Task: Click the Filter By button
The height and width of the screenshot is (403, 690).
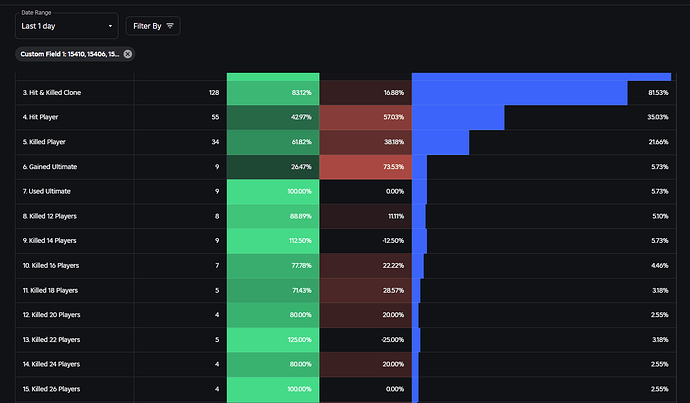Action: click(x=153, y=25)
